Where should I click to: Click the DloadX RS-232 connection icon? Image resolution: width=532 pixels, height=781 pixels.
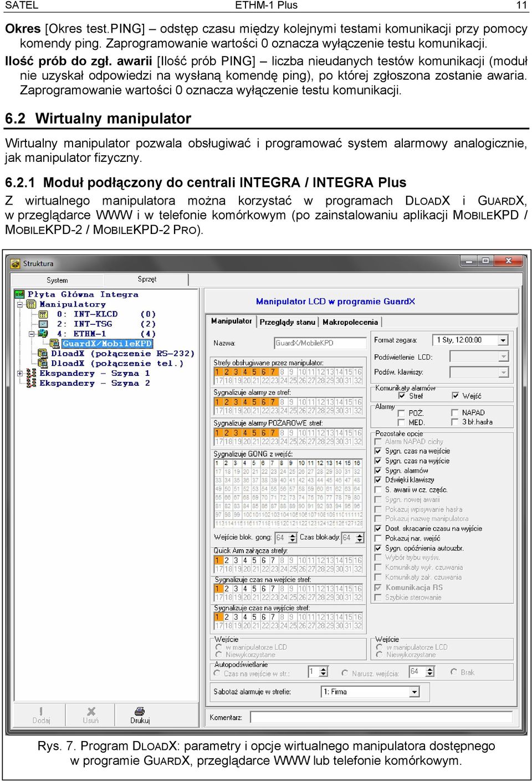43,354
